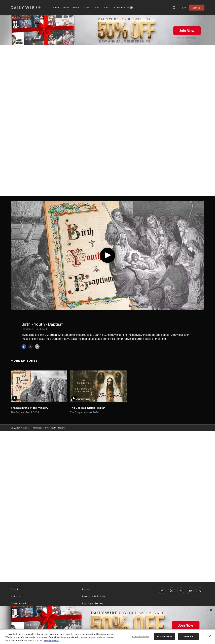Open Advertise With Us footer link
Image resolution: width=215 pixels, height=644 pixels.
[x=21, y=604]
